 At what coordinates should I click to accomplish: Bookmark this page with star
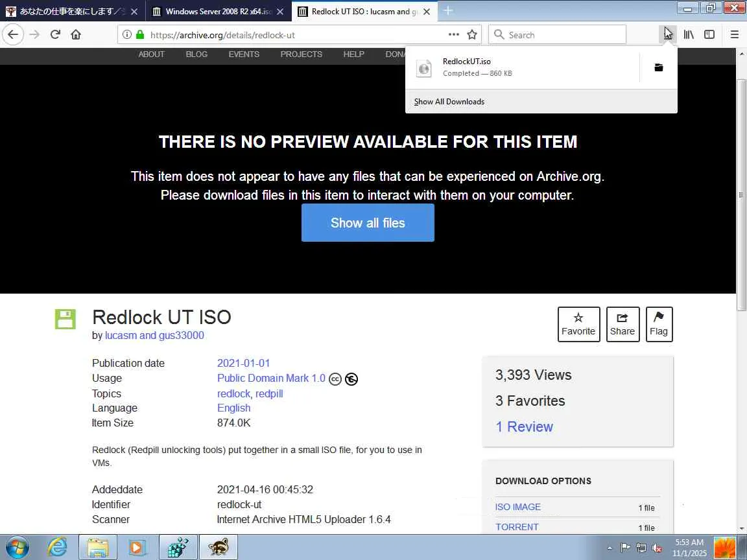click(472, 34)
